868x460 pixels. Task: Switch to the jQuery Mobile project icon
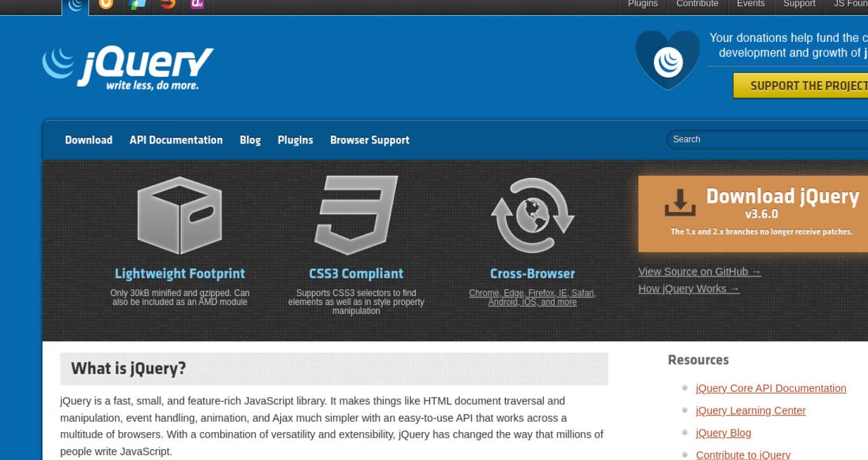pyautogui.click(x=137, y=4)
